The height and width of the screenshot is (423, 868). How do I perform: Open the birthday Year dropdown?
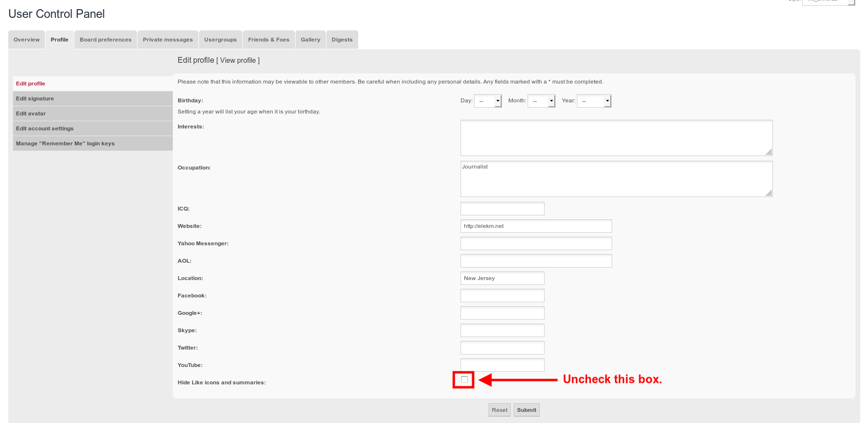tap(594, 101)
